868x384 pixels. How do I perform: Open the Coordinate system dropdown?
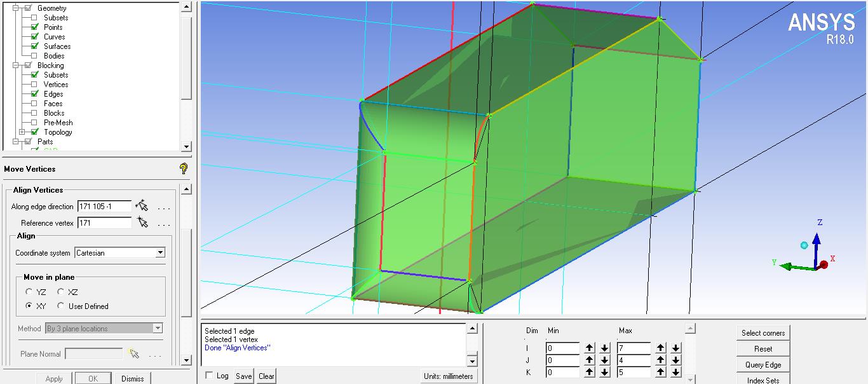click(160, 252)
